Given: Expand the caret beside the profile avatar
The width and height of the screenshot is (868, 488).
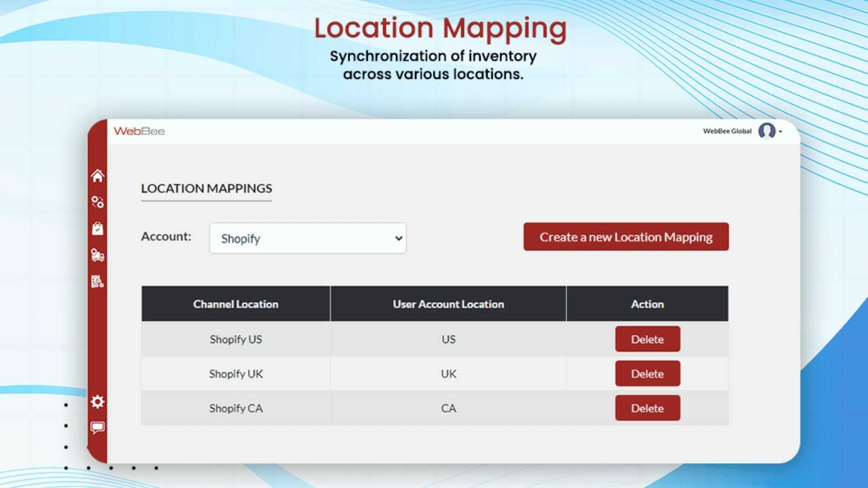Looking at the screenshot, I should click(x=780, y=131).
